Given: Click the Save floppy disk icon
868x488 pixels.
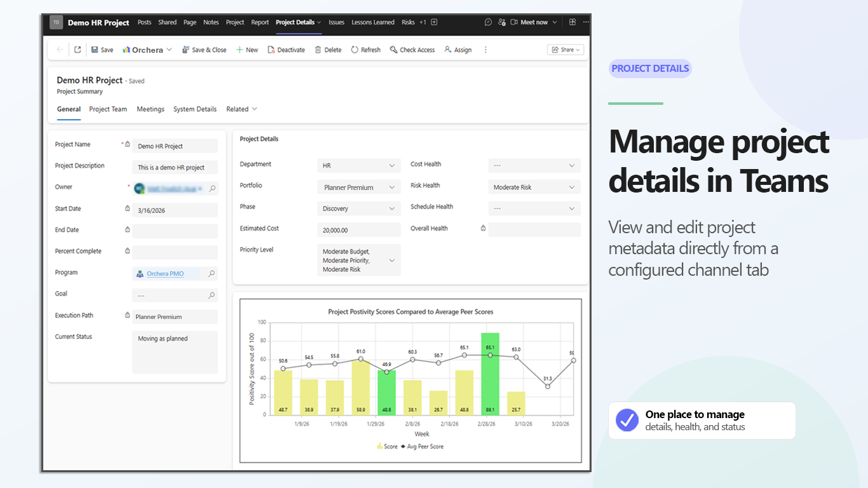Looking at the screenshot, I should pos(95,50).
